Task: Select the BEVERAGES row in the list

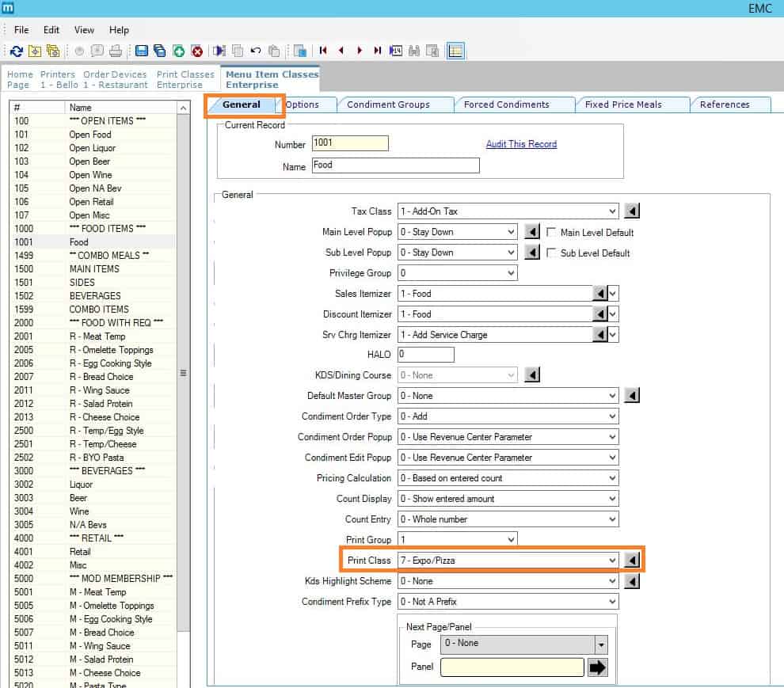Action: 95,295
